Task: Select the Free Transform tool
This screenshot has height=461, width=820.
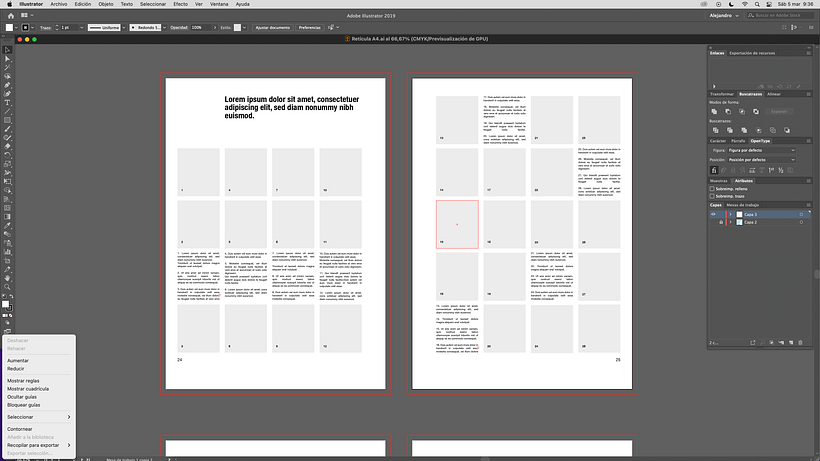Action: tap(7, 182)
